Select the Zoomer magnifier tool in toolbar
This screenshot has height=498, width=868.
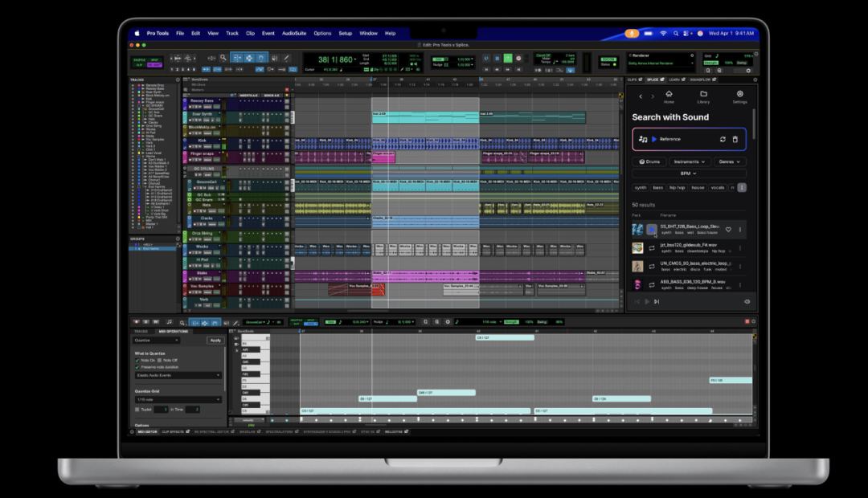(223, 58)
